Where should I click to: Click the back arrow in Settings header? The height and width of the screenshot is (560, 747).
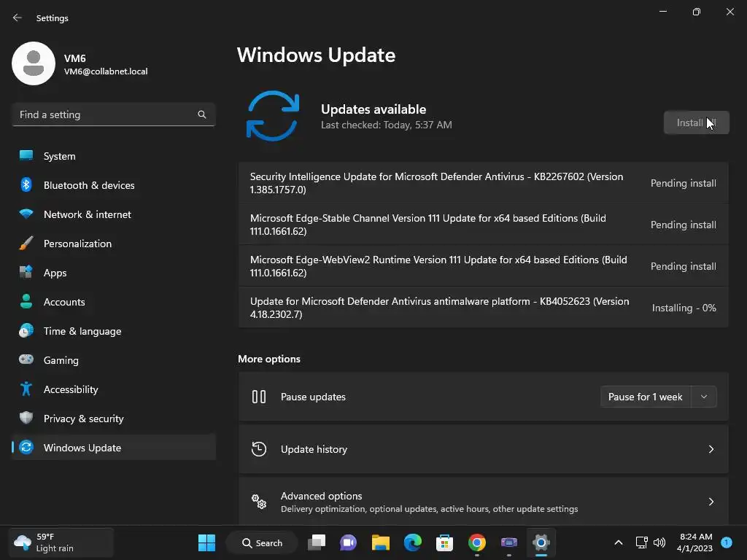tap(18, 17)
